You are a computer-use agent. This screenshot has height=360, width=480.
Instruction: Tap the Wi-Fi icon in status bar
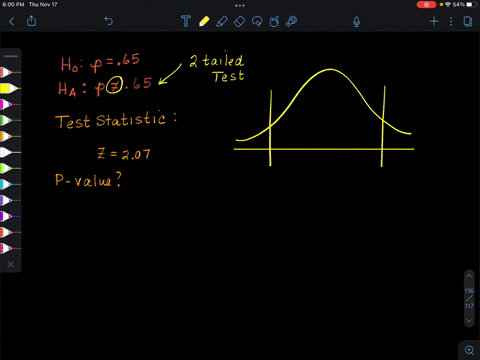click(x=448, y=5)
